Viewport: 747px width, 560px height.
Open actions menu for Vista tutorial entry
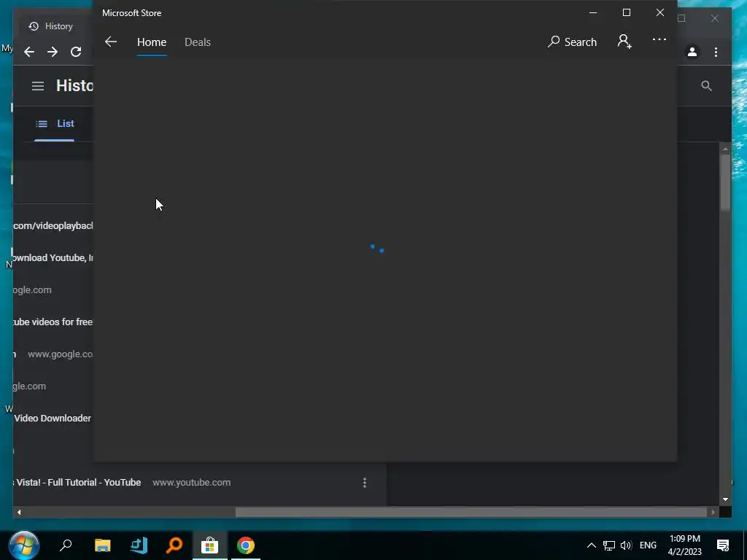[x=365, y=483]
